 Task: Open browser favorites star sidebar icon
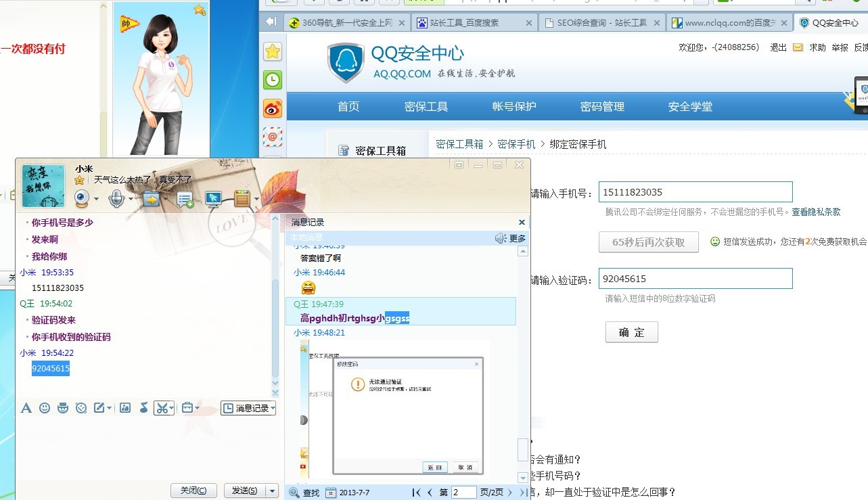pos(273,51)
